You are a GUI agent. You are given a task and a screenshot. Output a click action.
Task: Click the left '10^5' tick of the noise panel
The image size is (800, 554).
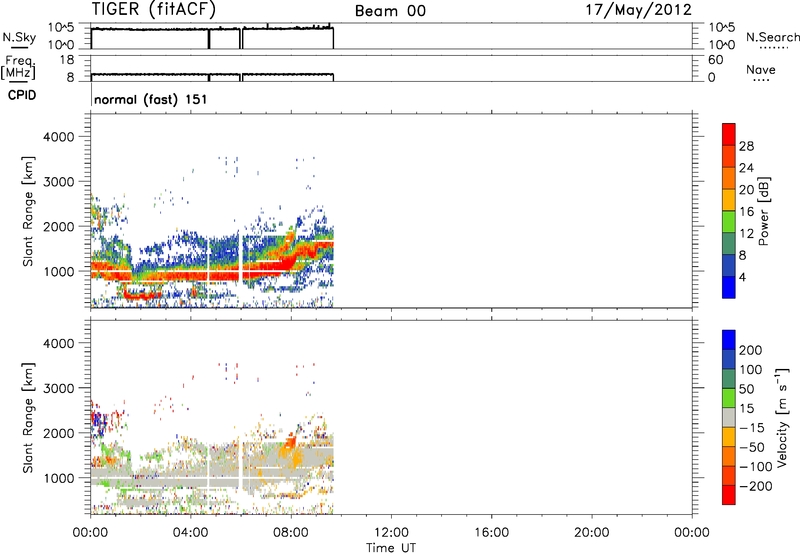coord(61,28)
